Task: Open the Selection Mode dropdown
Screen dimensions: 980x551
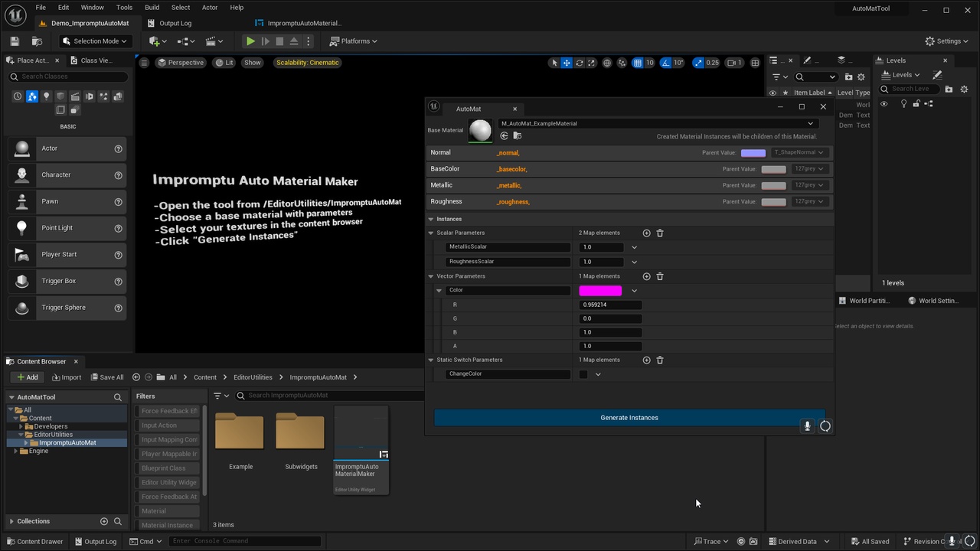Action: pos(96,41)
